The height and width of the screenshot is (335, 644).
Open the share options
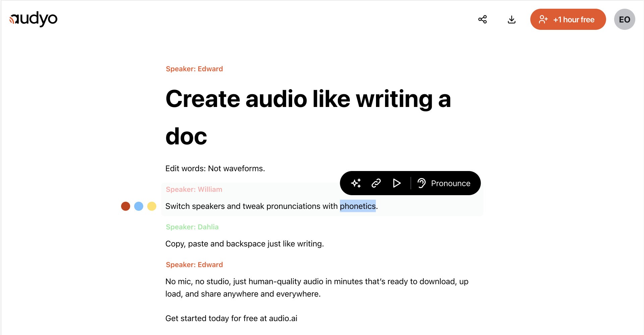[482, 19]
